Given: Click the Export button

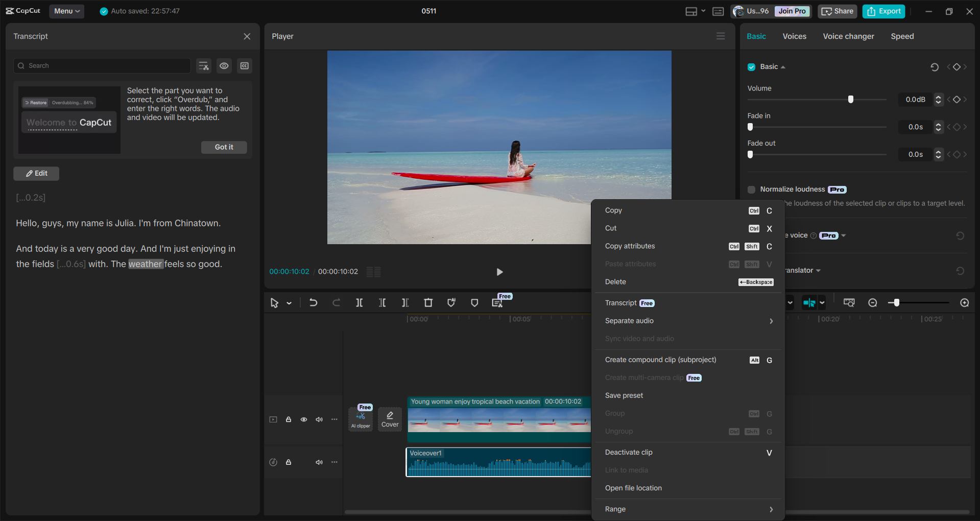Looking at the screenshot, I should tap(883, 11).
